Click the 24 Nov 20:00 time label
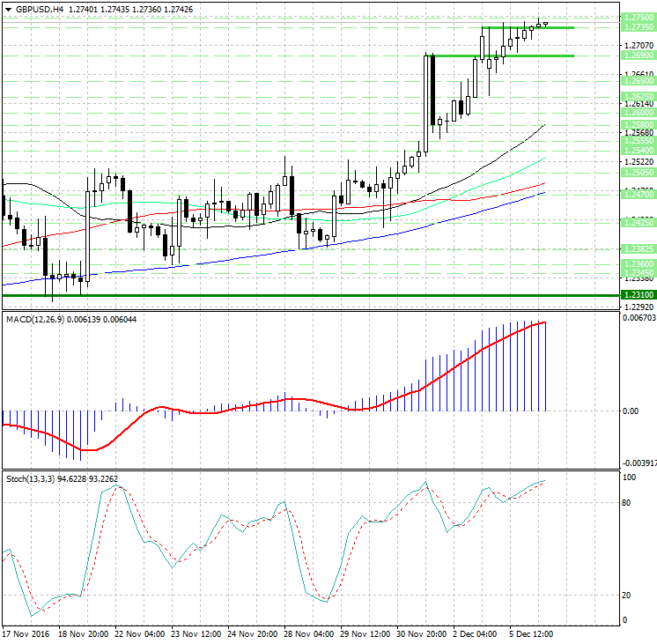Screen dimensions: 657x644 click(252, 634)
